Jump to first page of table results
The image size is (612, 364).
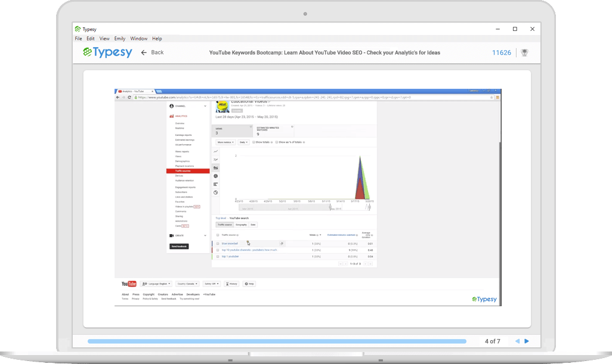(341, 264)
